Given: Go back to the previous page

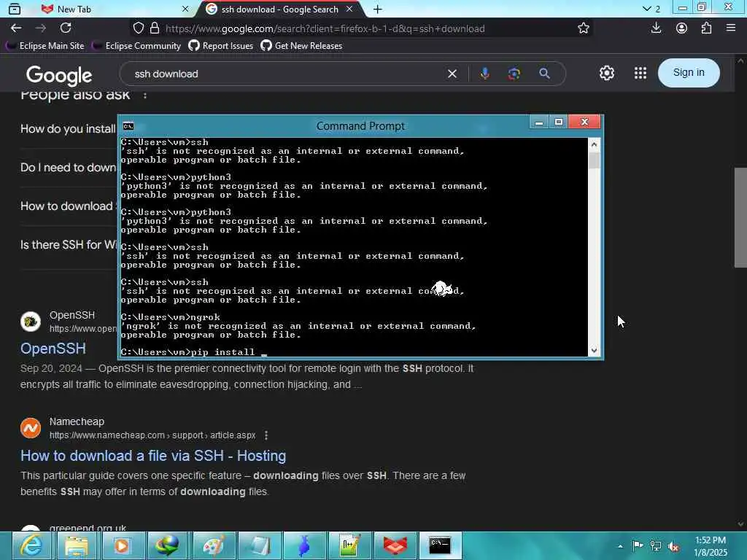Looking at the screenshot, I should point(16,28).
